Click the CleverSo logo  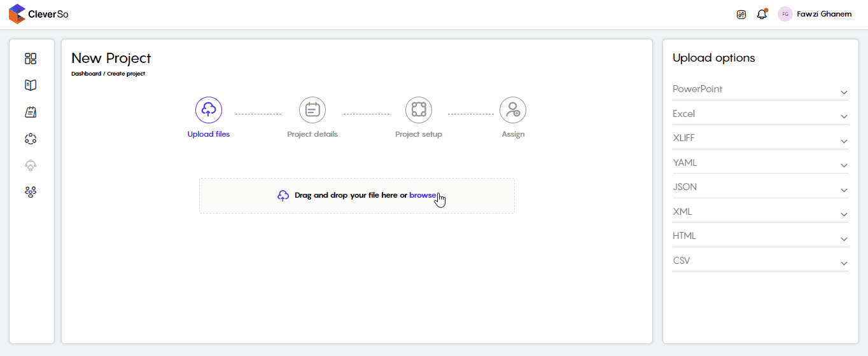pyautogui.click(x=39, y=14)
